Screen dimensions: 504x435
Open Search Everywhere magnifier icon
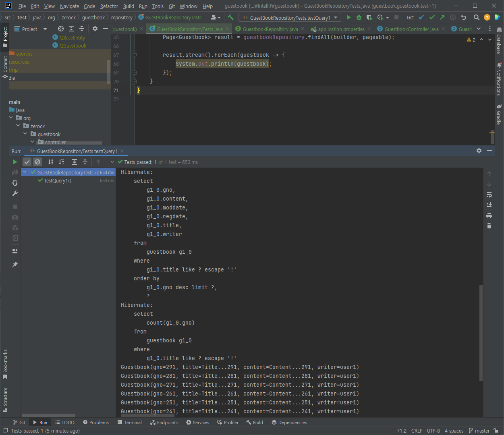(x=476, y=17)
